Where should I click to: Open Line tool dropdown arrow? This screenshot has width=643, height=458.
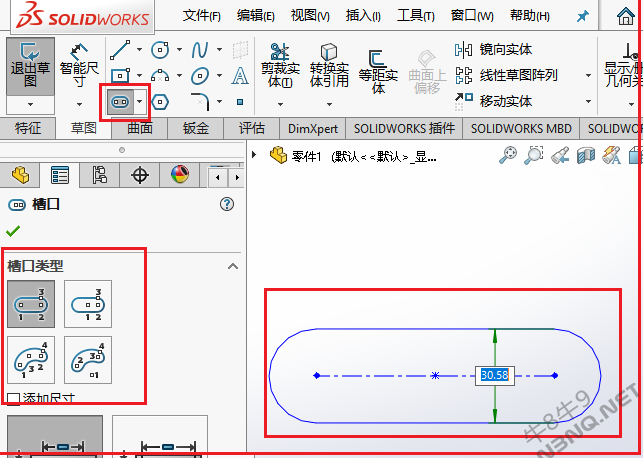tap(139, 50)
